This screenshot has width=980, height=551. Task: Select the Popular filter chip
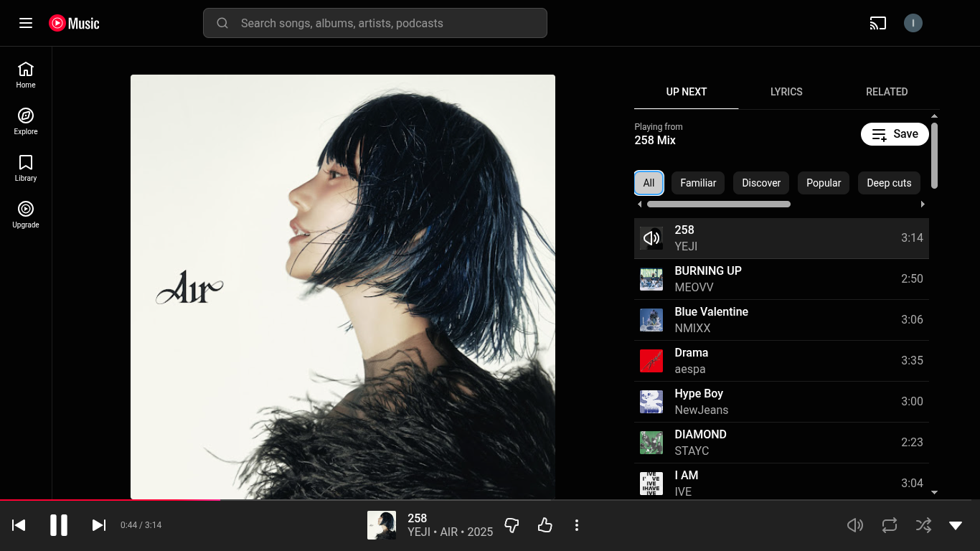point(824,183)
